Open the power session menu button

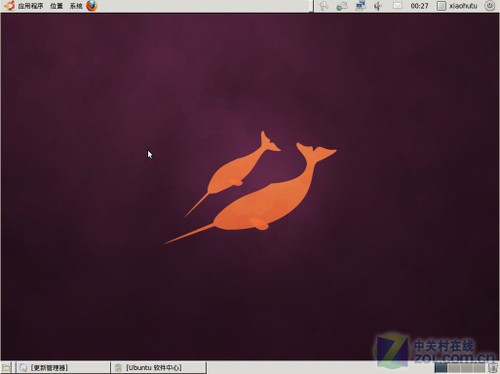pos(489,6)
